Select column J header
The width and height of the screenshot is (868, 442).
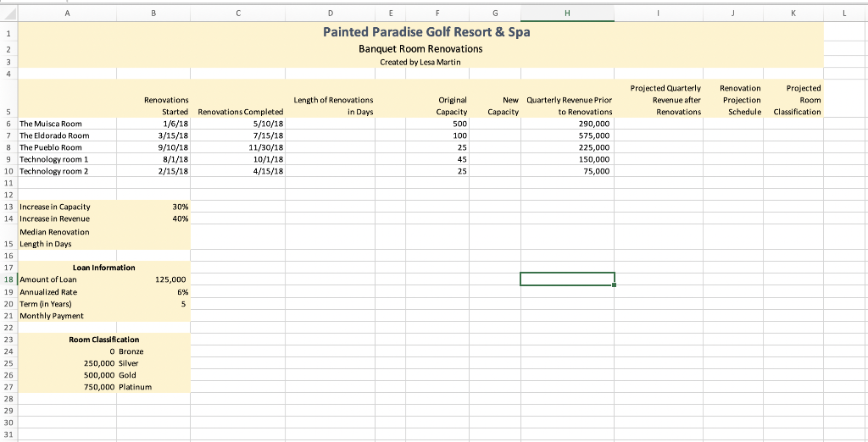(733, 14)
